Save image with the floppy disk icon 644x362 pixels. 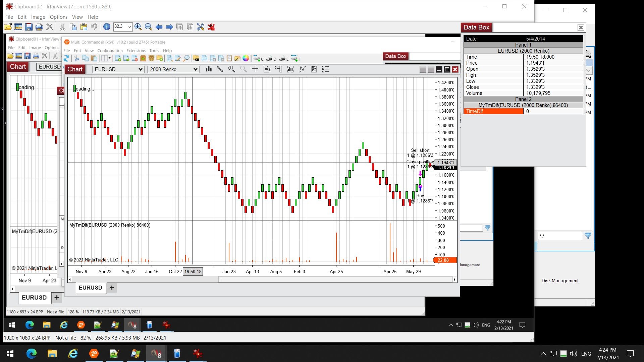(29, 27)
